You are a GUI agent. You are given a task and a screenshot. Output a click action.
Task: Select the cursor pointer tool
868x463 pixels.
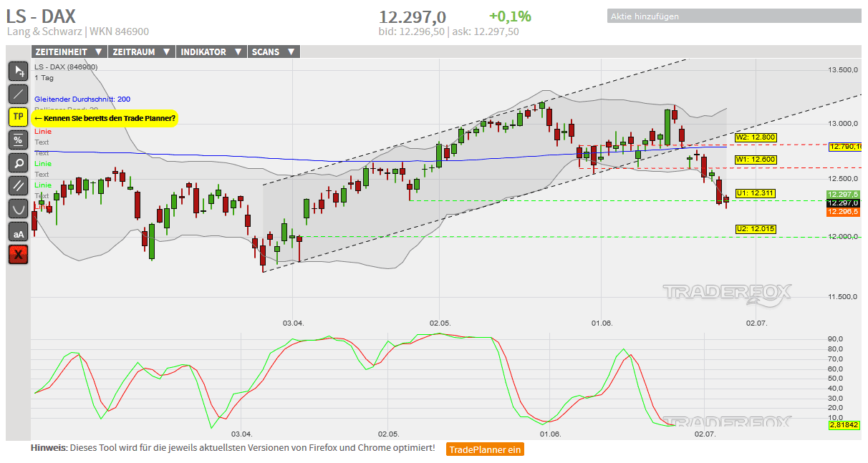(19, 71)
